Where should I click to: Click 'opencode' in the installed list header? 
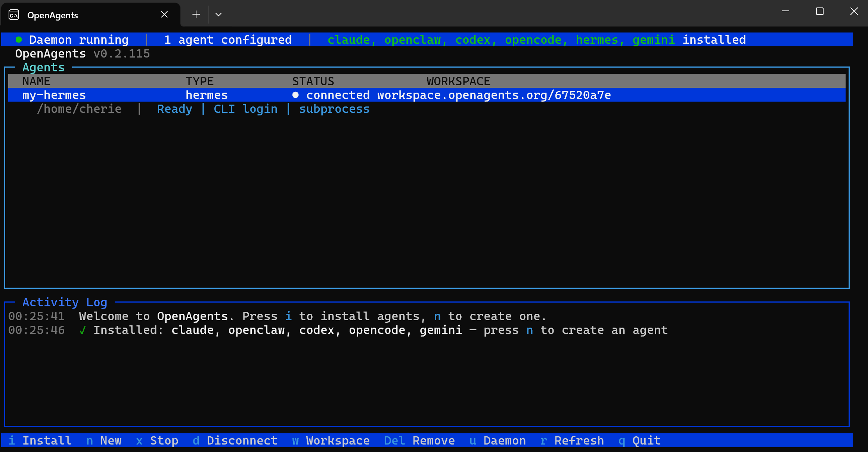coord(533,40)
